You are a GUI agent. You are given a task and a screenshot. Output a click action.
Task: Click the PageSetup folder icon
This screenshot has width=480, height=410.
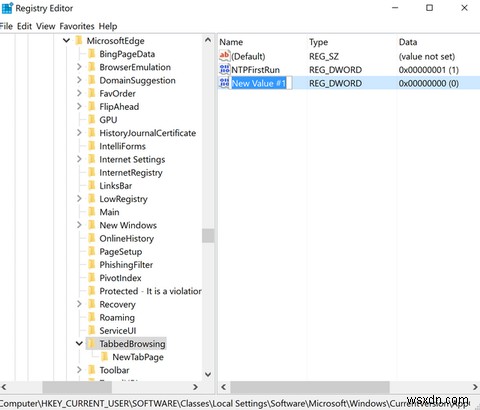pyautogui.click(x=92, y=251)
